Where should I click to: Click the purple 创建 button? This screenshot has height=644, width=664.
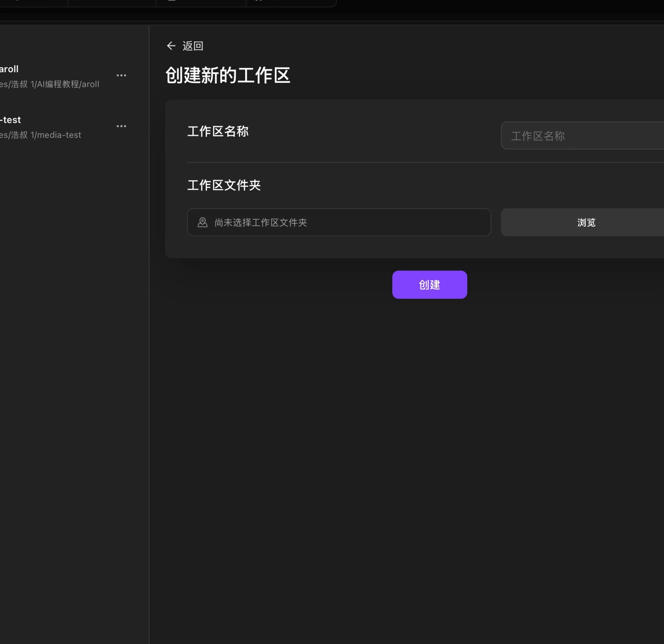429,285
